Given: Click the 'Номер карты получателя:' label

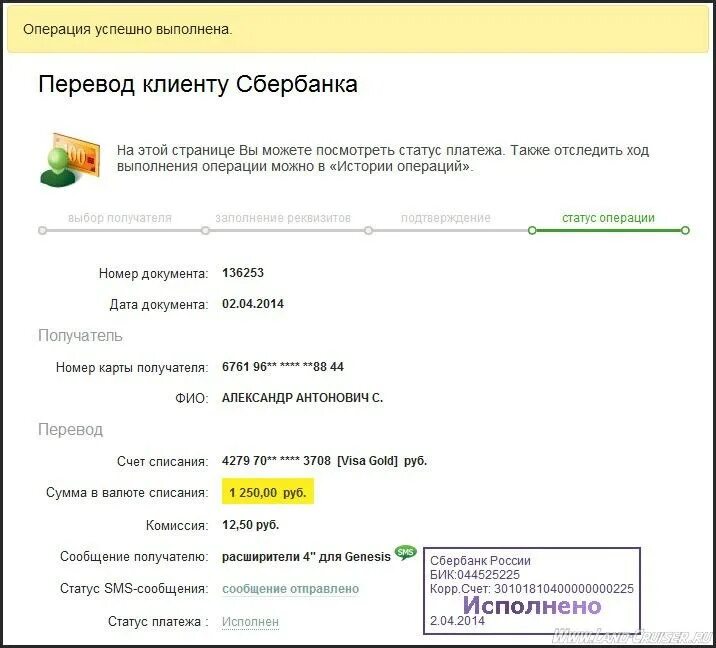Looking at the screenshot, I should 132,367.
